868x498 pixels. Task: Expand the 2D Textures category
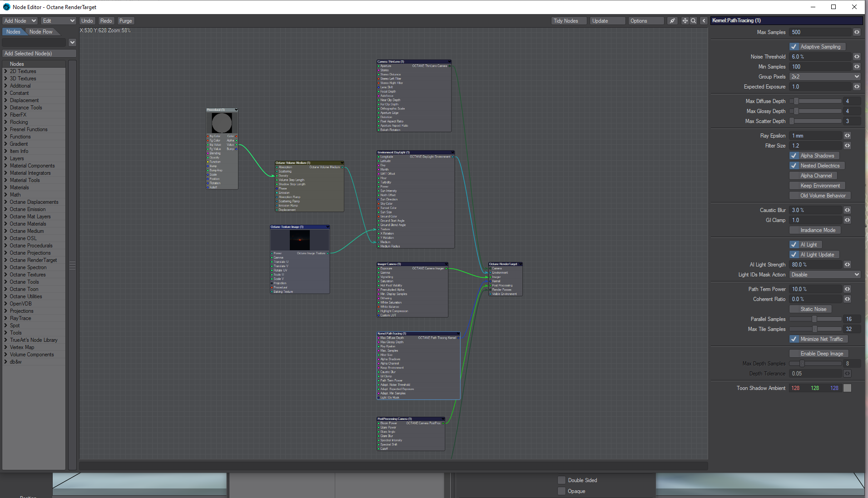(x=5, y=71)
